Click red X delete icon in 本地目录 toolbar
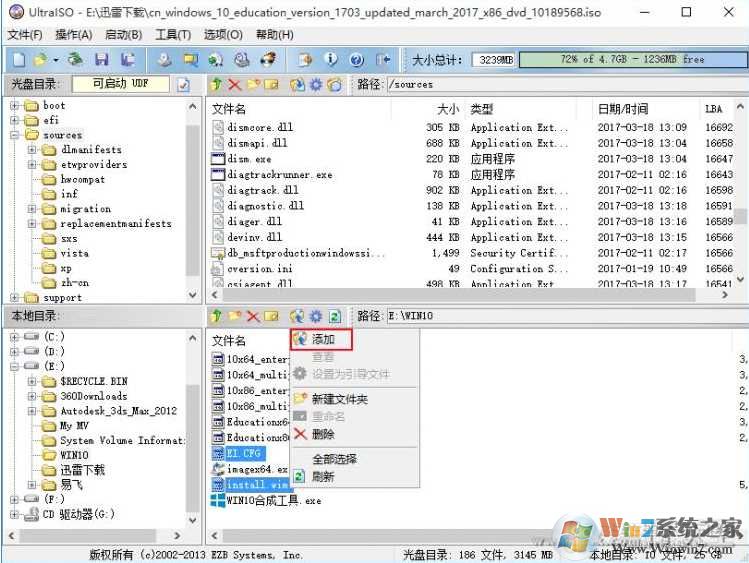Image resolution: width=749 pixels, height=563 pixels. pyautogui.click(x=253, y=316)
